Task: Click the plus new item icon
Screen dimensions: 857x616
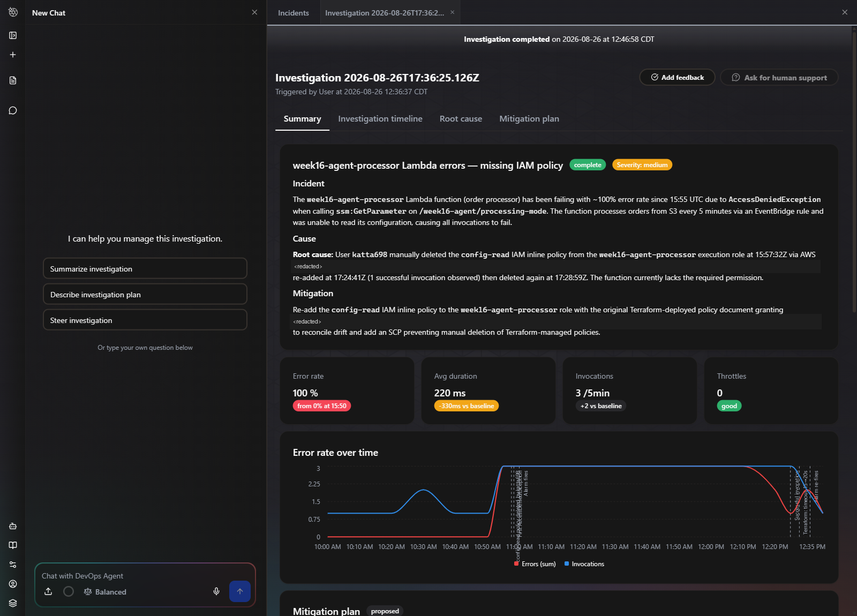Action: coord(13,55)
